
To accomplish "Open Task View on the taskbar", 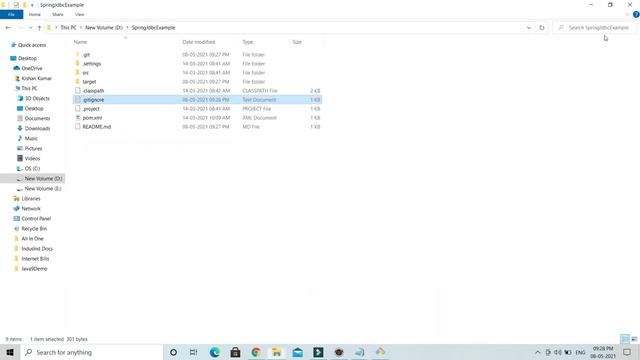I will pos(193,352).
